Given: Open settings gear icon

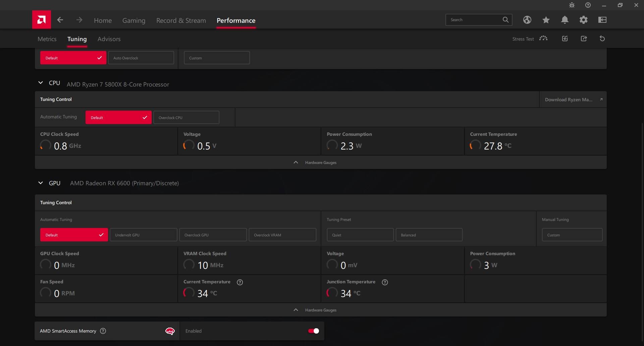Looking at the screenshot, I should (x=583, y=20).
